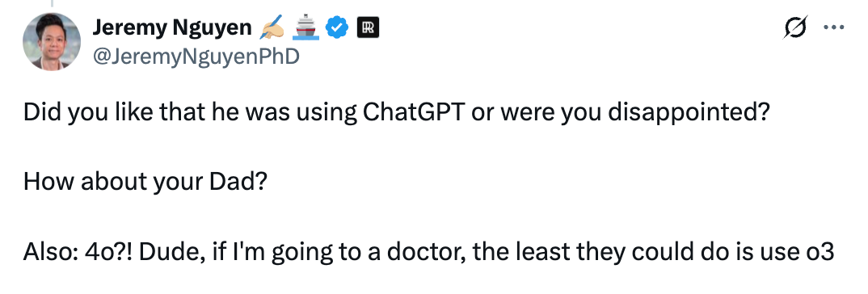Click the display name Jeremy Nguyen
Viewport: 868px width, 294px height.
click(172, 27)
